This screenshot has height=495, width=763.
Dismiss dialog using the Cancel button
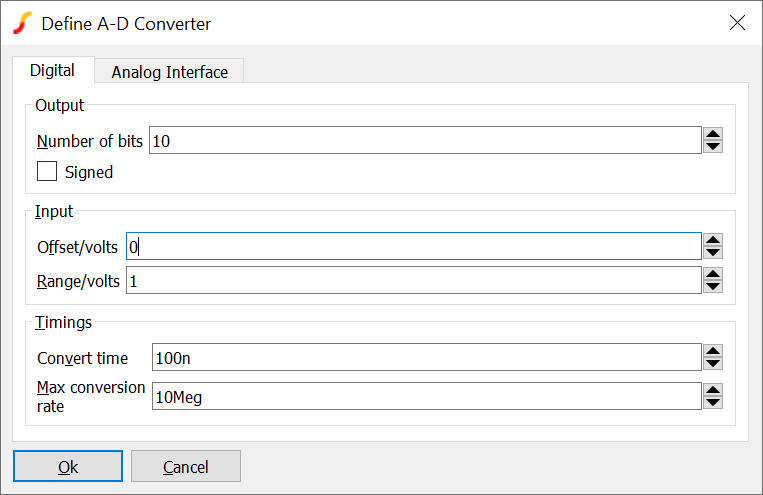tap(186, 467)
